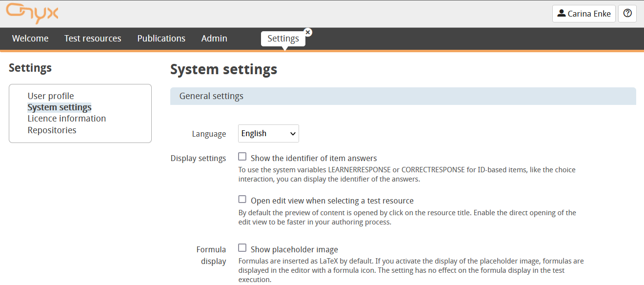Click the System settings page heading
Viewport: 644px width, 285px height.
223,69
